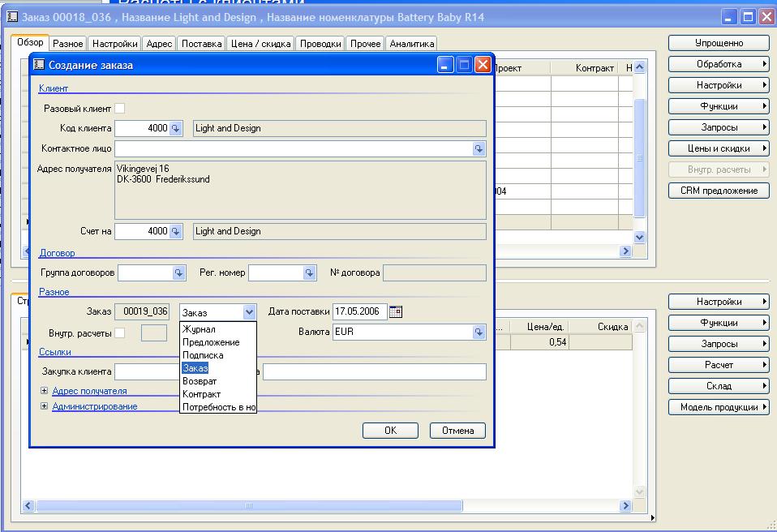Click Рег. номер lookup icon
The height and width of the screenshot is (532, 777).
pos(309,273)
